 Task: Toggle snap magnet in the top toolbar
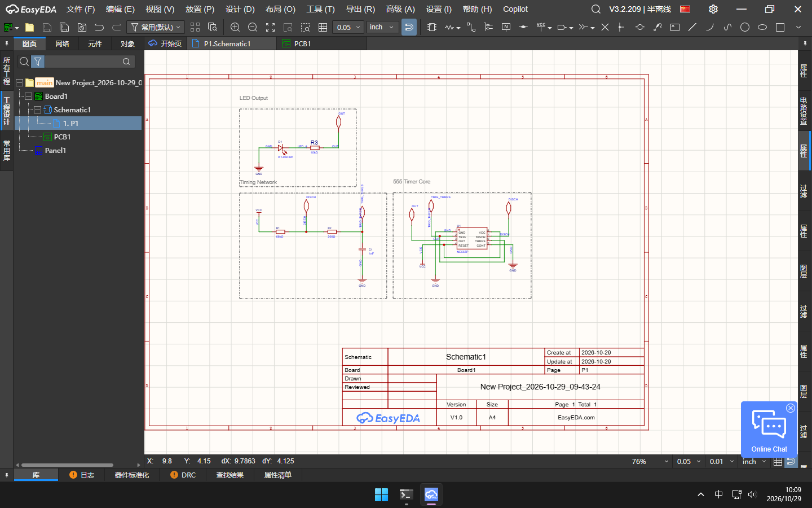(x=409, y=27)
